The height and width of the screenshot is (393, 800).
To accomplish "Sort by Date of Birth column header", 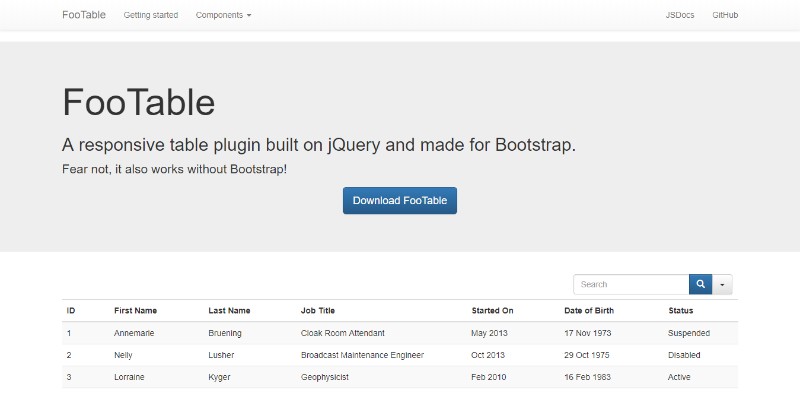I will tap(589, 310).
